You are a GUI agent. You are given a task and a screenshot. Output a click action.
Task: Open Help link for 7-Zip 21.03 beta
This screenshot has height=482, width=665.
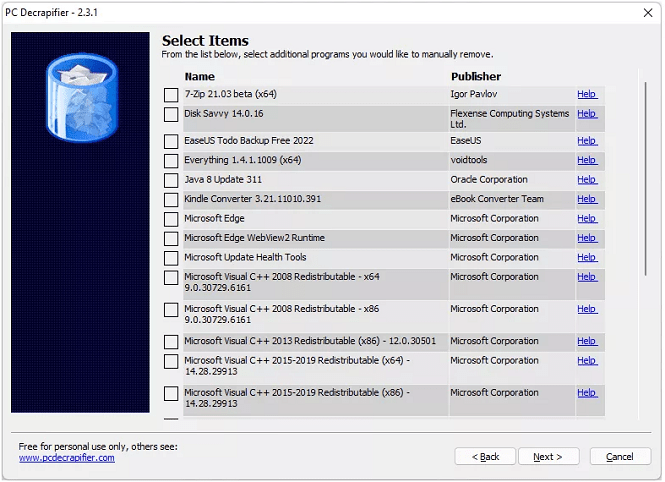(587, 94)
